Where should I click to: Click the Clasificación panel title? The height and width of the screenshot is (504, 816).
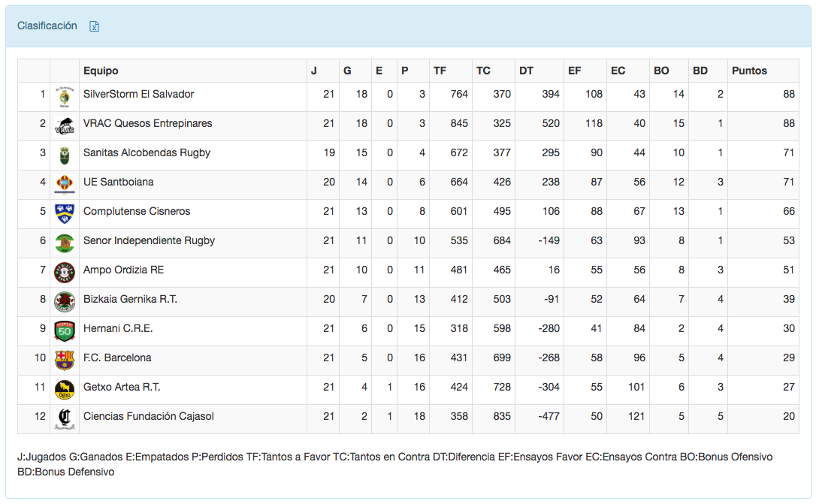pyautogui.click(x=47, y=26)
